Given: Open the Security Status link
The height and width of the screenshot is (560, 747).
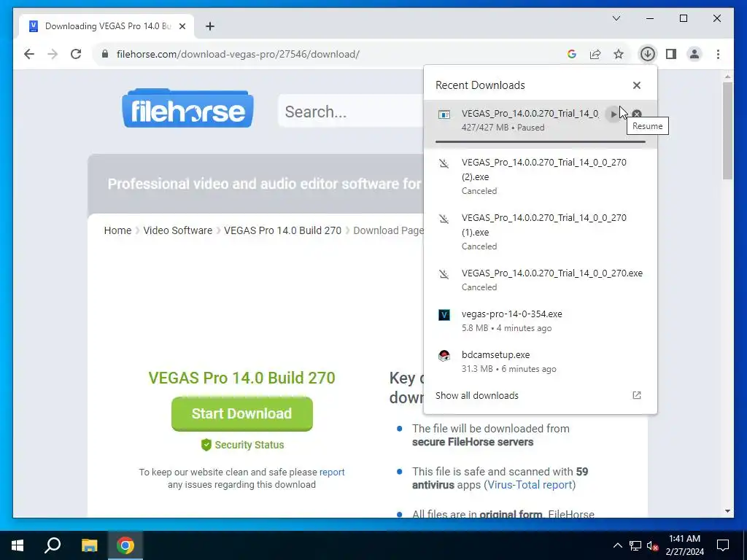Looking at the screenshot, I should 242,445.
